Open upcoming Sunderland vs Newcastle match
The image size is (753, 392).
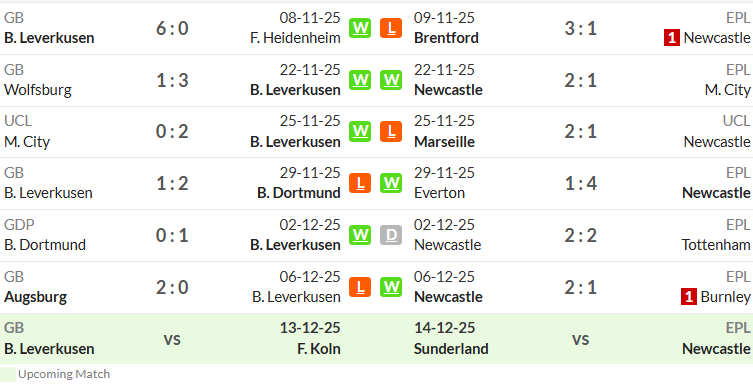[x=582, y=339]
